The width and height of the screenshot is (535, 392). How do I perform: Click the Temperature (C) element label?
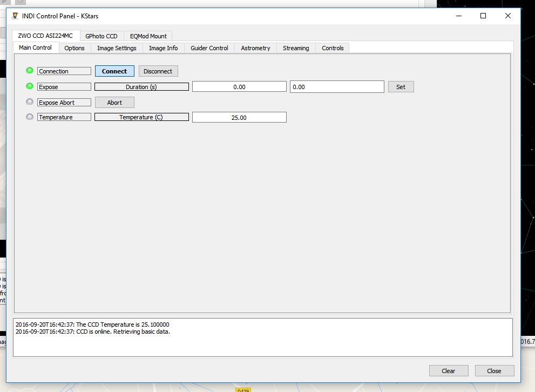(x=141, y=117)
